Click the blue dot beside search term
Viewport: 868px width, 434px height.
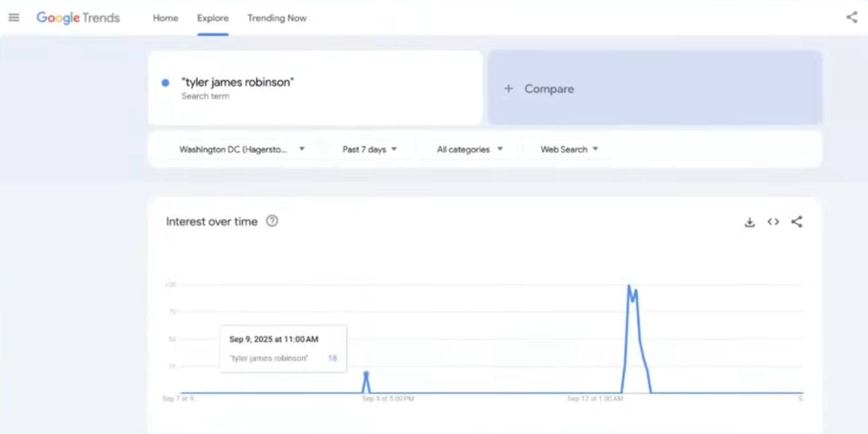pyautogui.click(x=165, y=83)
